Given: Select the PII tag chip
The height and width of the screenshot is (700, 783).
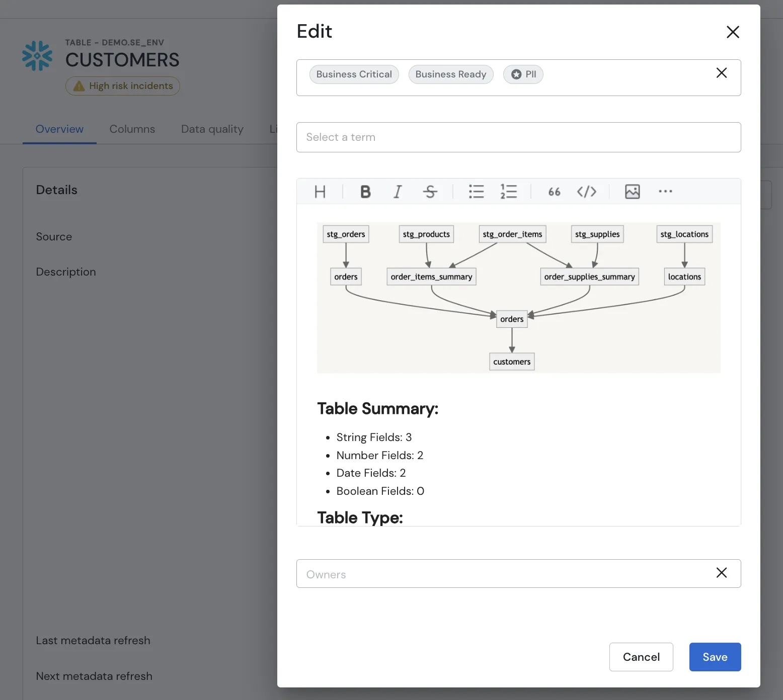Looking at the screenshot, I should (523, 74).
